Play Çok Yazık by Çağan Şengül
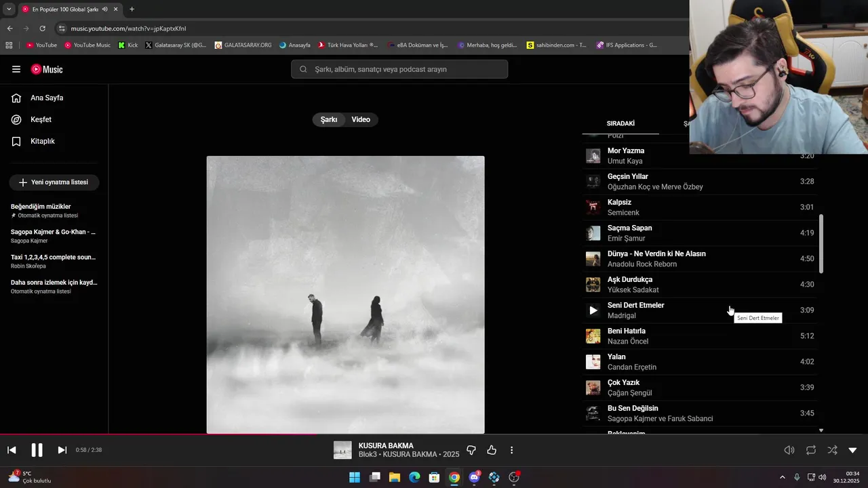This screenshot has height=488, width=868. (x=700, y=388)
